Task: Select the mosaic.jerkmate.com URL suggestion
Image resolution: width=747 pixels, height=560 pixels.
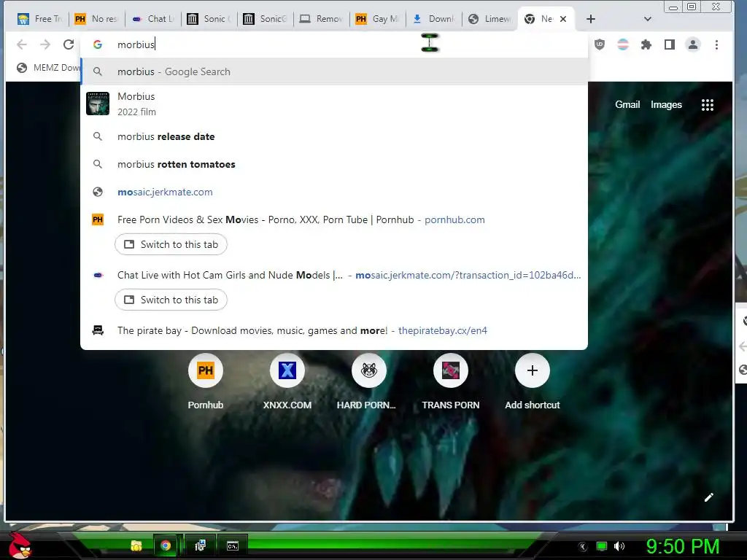Action: (334, 192)
